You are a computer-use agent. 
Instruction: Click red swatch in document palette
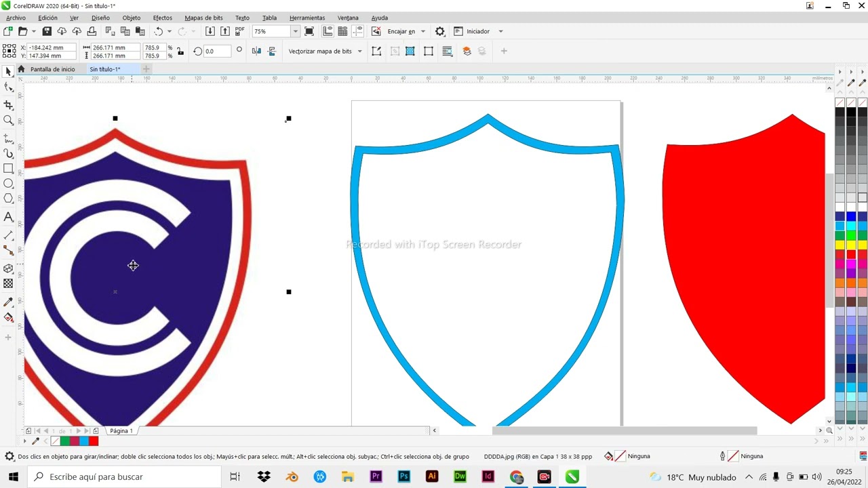pyautogui.click(x=94, y=441)
